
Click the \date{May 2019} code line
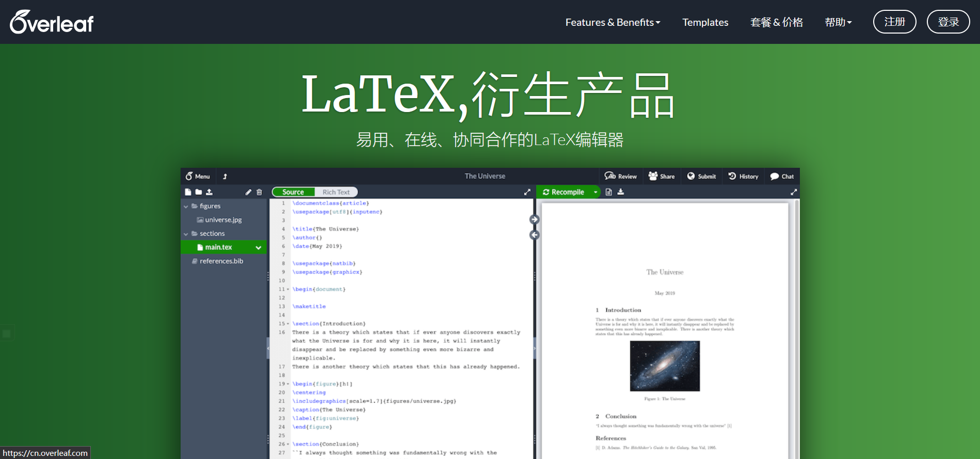pyautogui.click(x=317, y=246)
